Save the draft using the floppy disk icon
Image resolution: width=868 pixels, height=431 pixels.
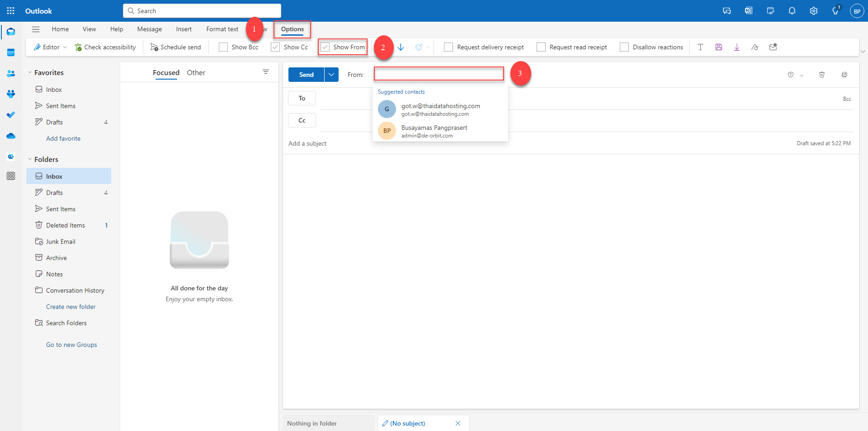click(719, 47)
